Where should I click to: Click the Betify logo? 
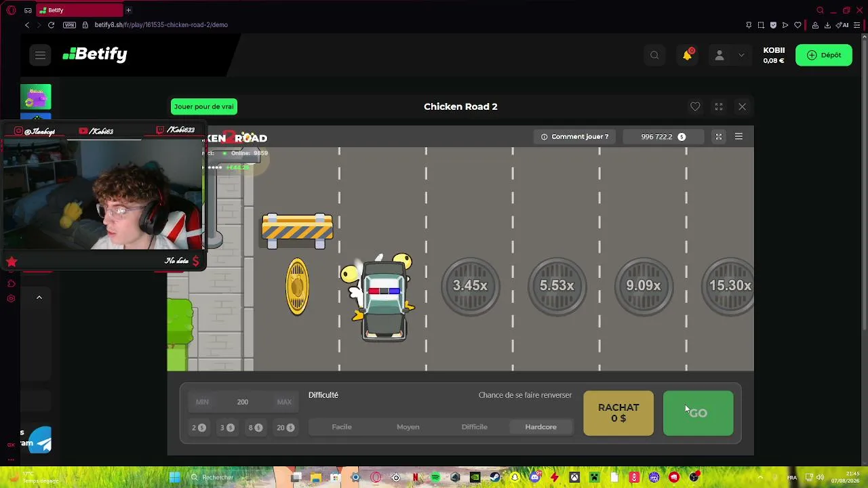(95, 54)
